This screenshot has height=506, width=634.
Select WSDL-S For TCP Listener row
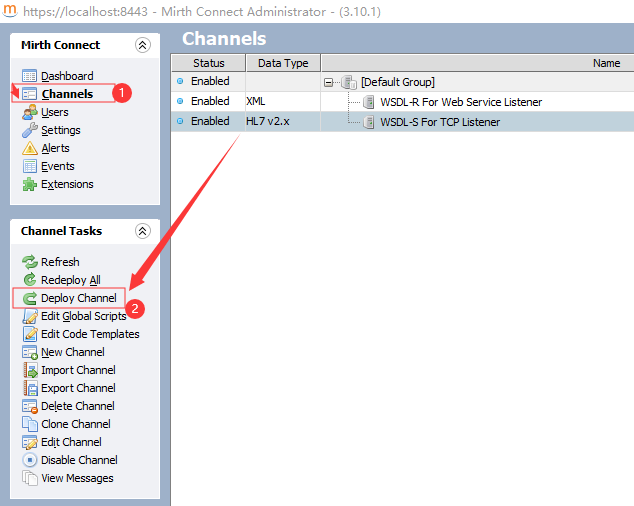(x=403, y=121)
